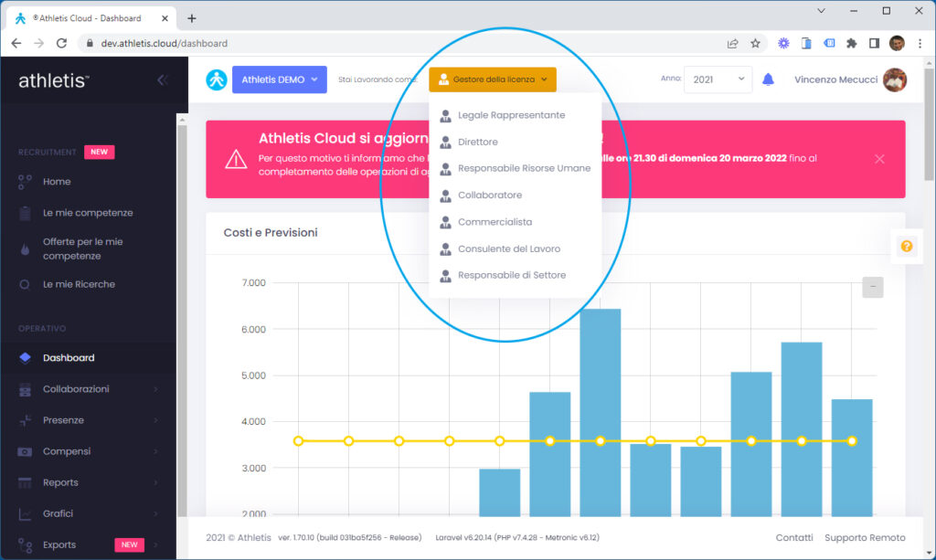Select the Commercialista role
This screenshot has height=560, width=936.
(515, 222)
